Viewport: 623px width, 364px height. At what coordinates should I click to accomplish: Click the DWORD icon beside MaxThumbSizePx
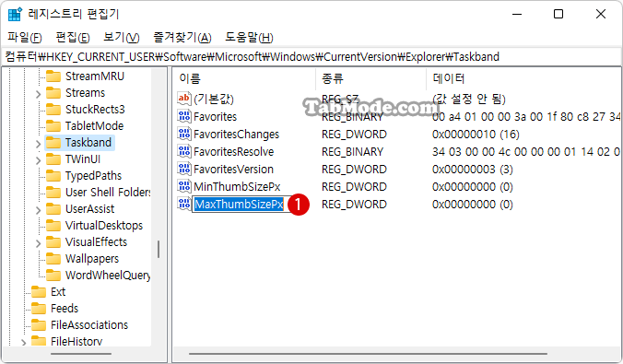[x=184, y=204]
